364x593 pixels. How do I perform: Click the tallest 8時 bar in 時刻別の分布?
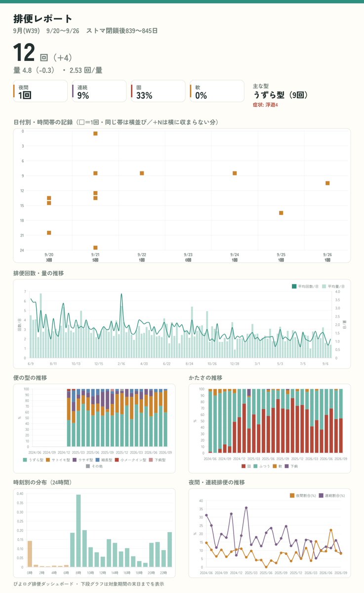(79, 531)
